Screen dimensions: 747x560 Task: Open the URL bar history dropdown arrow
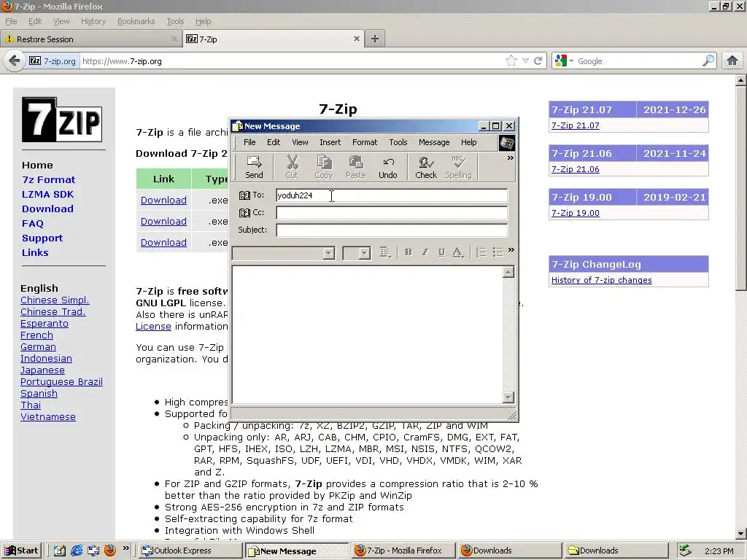pos(525,61)
